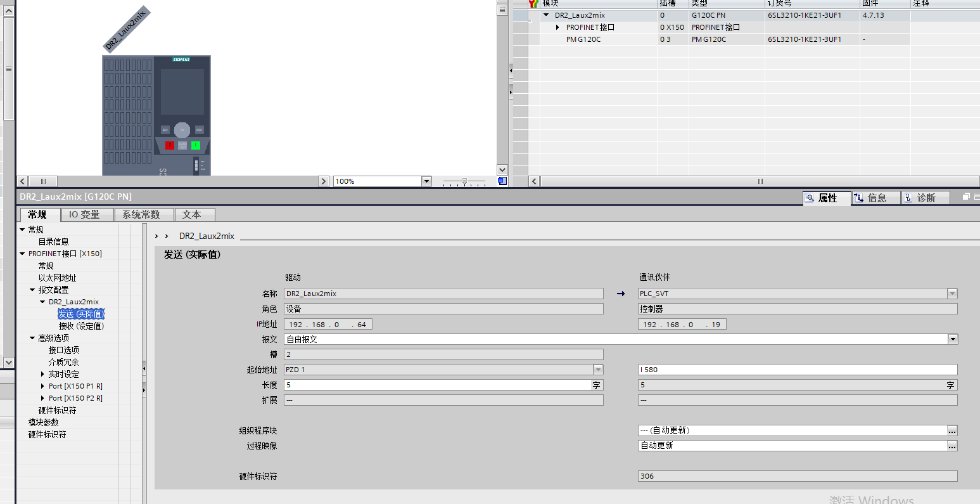Click the float-window icon right of 诊断 tab
The width and height of the screenshot is (980, 504).
966,197
